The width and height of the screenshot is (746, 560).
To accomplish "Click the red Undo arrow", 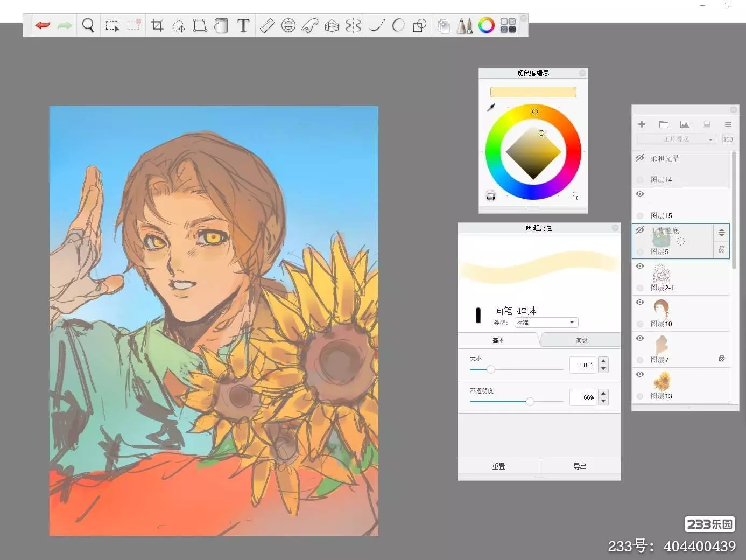I will pos(43,25).
